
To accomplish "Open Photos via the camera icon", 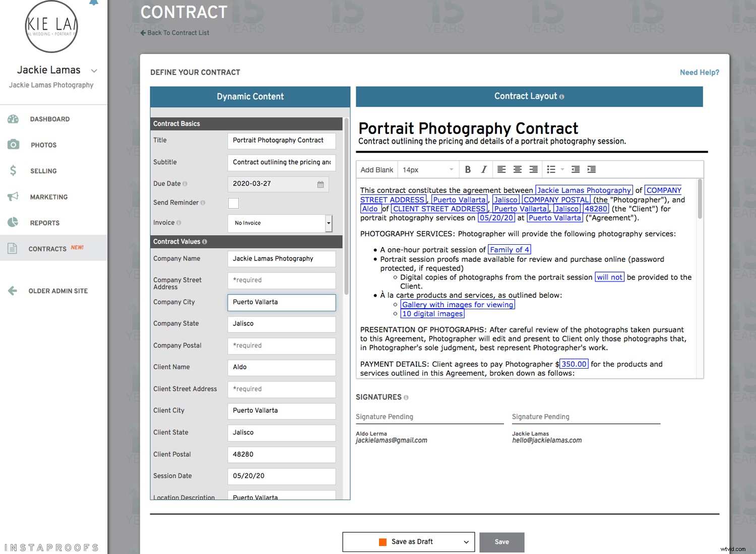I will point(13,145).
